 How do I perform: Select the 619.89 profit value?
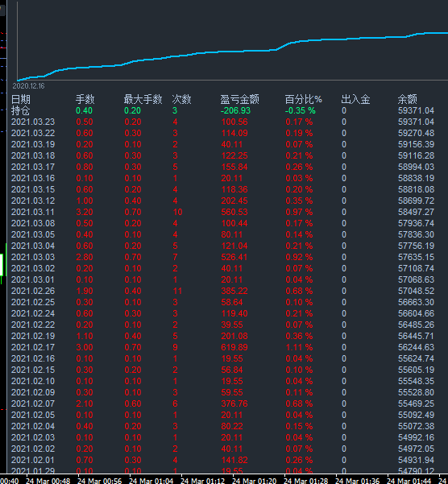pyautogui.click(x=234, y=347)
